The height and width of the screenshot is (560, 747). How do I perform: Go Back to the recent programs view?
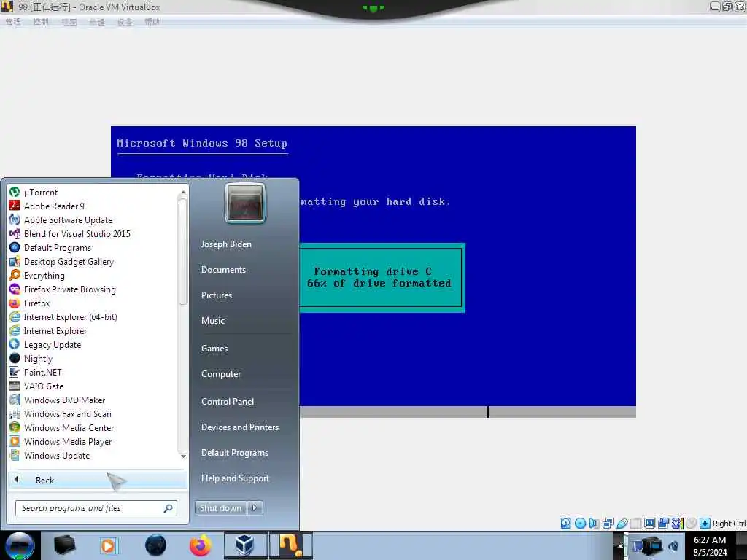[97, 480]
